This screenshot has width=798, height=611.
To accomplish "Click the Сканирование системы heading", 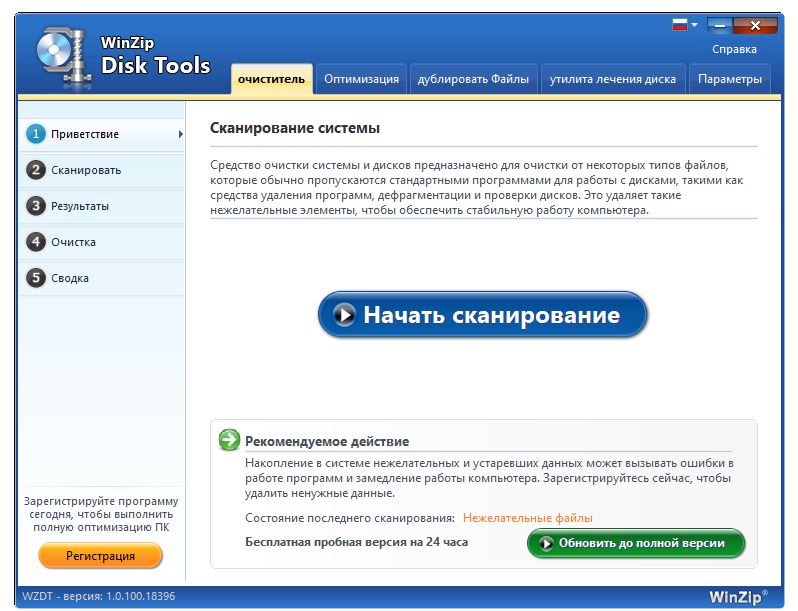I will 295,128.
